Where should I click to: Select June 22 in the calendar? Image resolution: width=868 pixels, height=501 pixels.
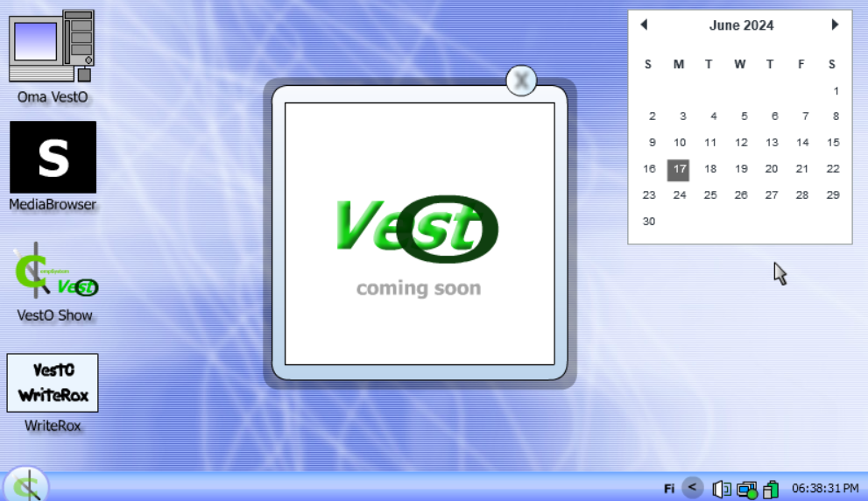[x=833, y=169]
